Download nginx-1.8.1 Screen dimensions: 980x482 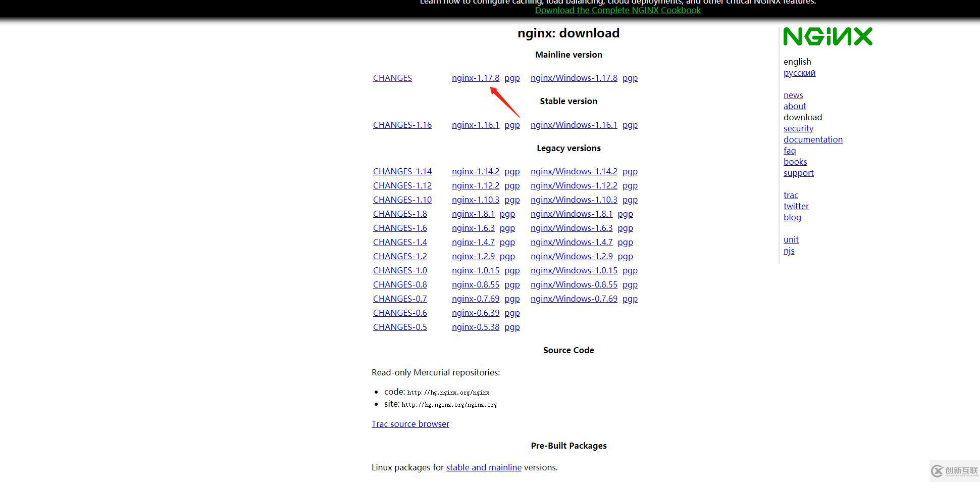pos(473,214)
